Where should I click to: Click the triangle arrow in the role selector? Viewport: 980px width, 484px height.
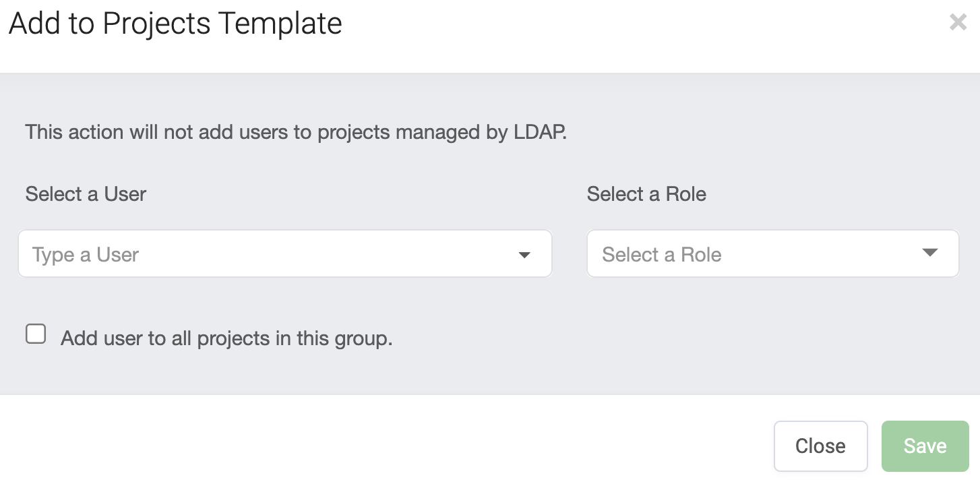coord(930,253)
